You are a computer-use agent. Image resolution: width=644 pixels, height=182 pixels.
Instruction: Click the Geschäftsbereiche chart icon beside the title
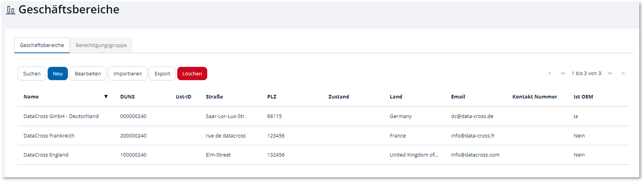pyautogui.click(x=11, y=10)
